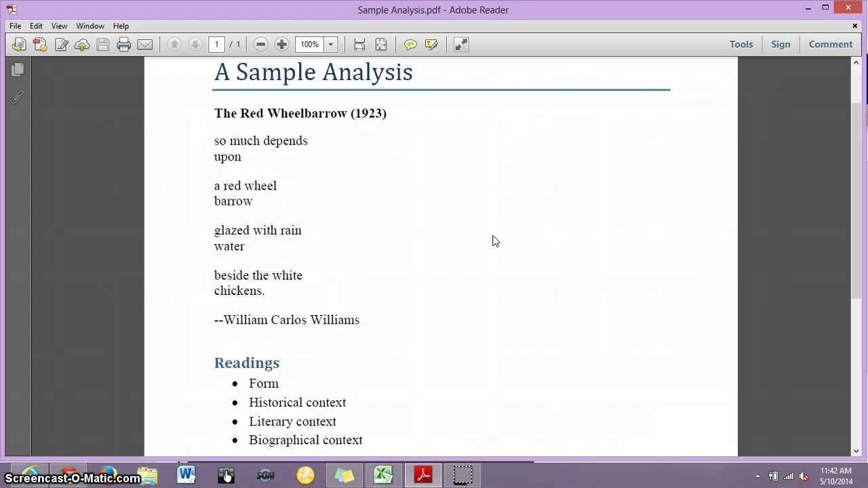Click the Save (floppy disk) icon
868x488 pixels.
pyautogui.click(x=103, y=45)
